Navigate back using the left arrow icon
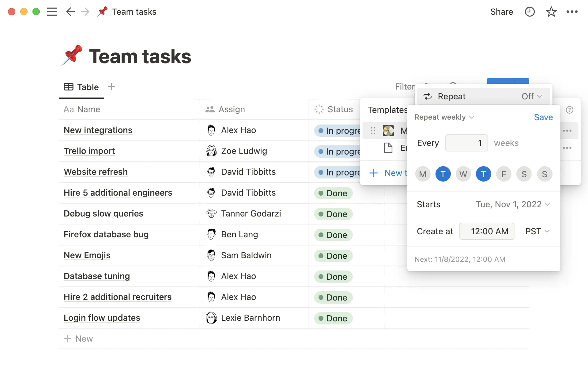The image size is (588, 368). coord(70,12)
